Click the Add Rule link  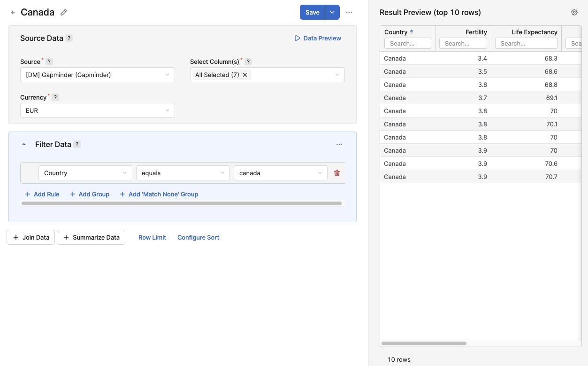click(x=42, y=194)
